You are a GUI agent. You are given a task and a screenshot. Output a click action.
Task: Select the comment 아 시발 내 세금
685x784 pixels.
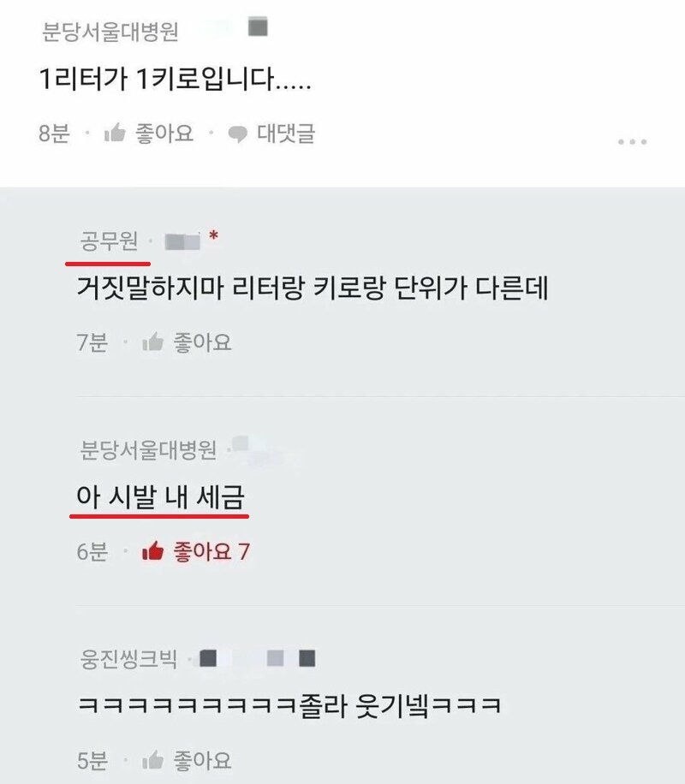pos(160,497)
